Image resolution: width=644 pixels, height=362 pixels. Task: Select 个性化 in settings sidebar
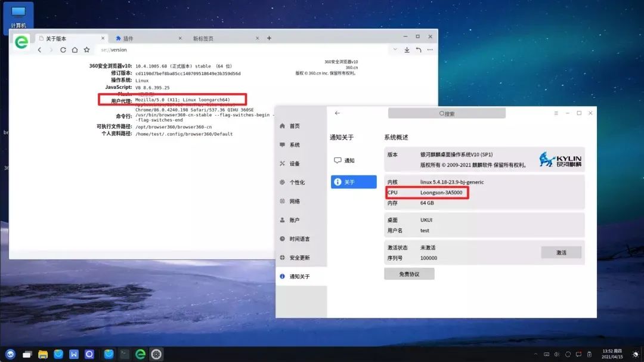[x=301, y=182]
